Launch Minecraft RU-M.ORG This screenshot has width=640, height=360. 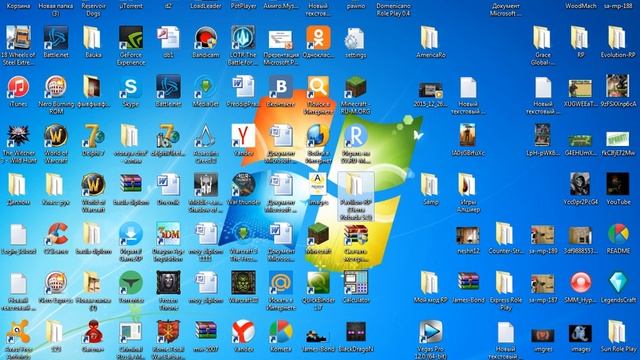tap(355, 88)
